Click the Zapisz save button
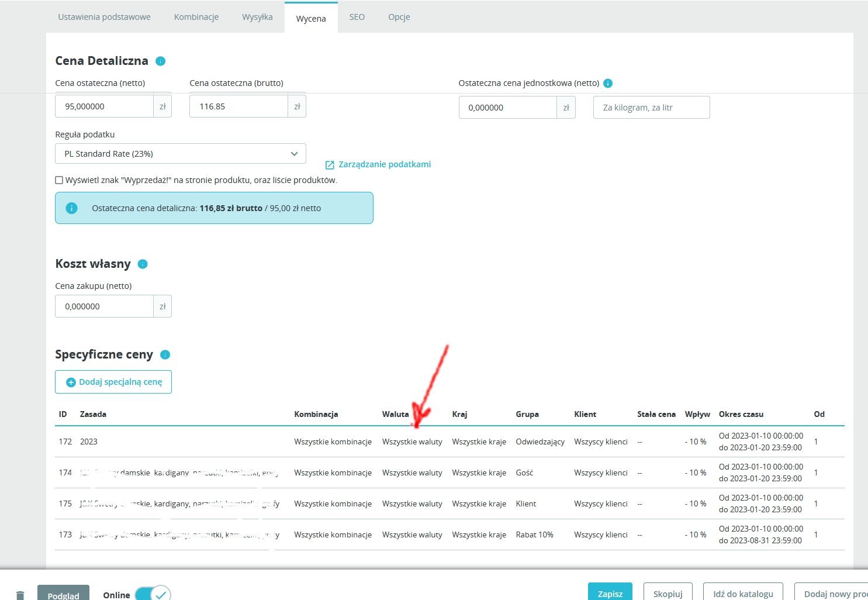Image resolution: width=868 pixels, height=600 pixels. [610, 593]
